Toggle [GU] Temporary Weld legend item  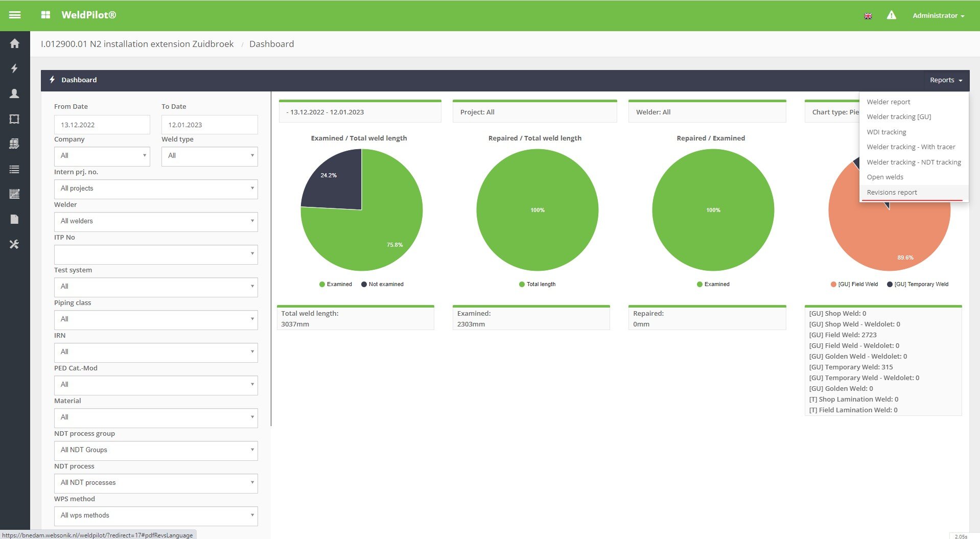pyautogui.click(x=917, y=285)
